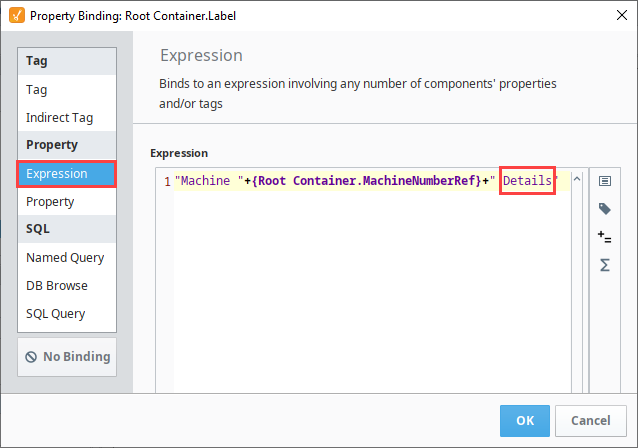This screenshot has height=448, width=638.
Task: Close the Property Binding dialog
Action: tap(621, 15)
